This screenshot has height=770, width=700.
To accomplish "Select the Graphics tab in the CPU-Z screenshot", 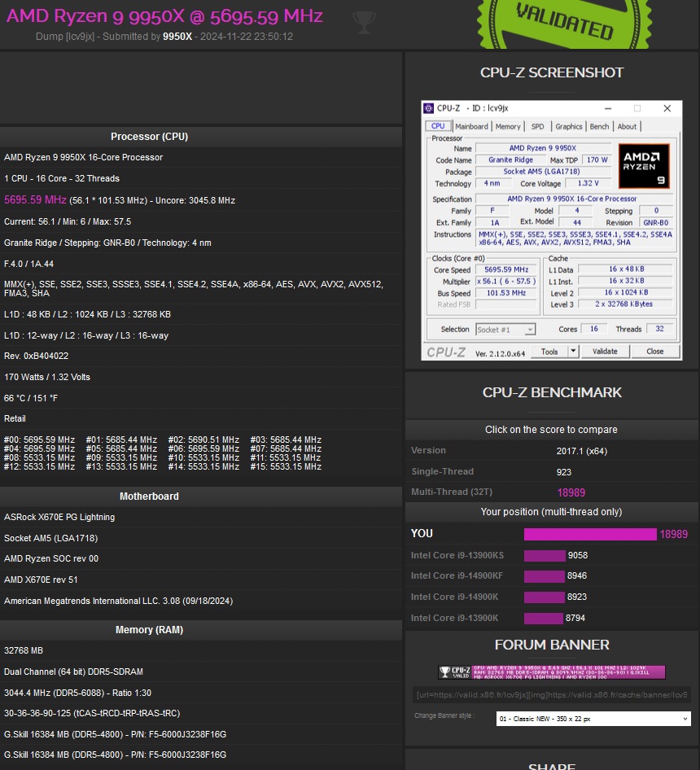I will (x=568, y=126).
